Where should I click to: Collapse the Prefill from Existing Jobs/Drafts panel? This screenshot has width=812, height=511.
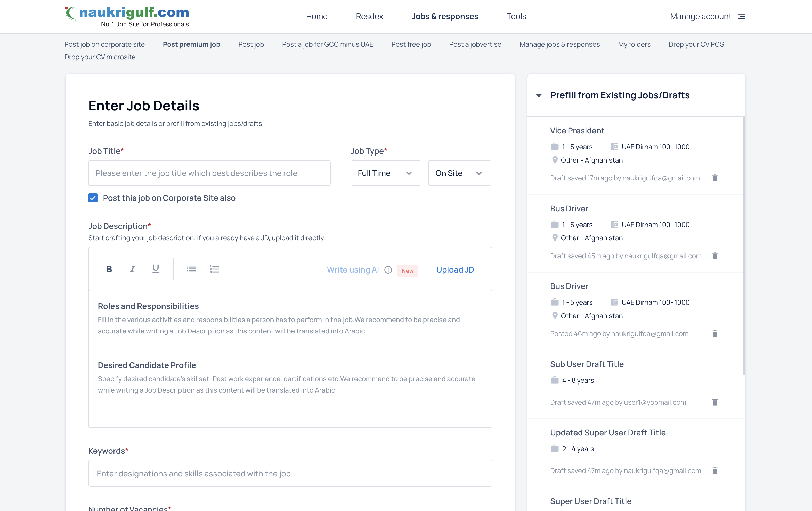pos(539,96)
